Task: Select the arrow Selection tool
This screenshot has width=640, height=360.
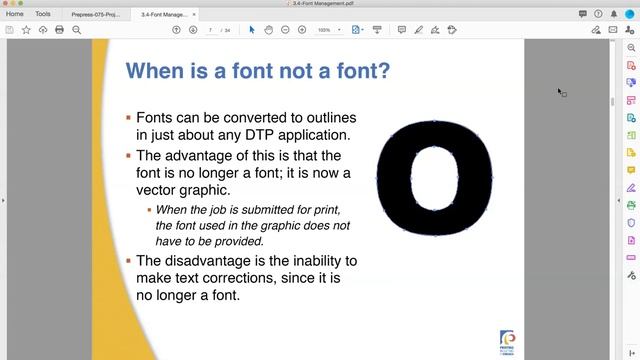Action: coord(251,30)
